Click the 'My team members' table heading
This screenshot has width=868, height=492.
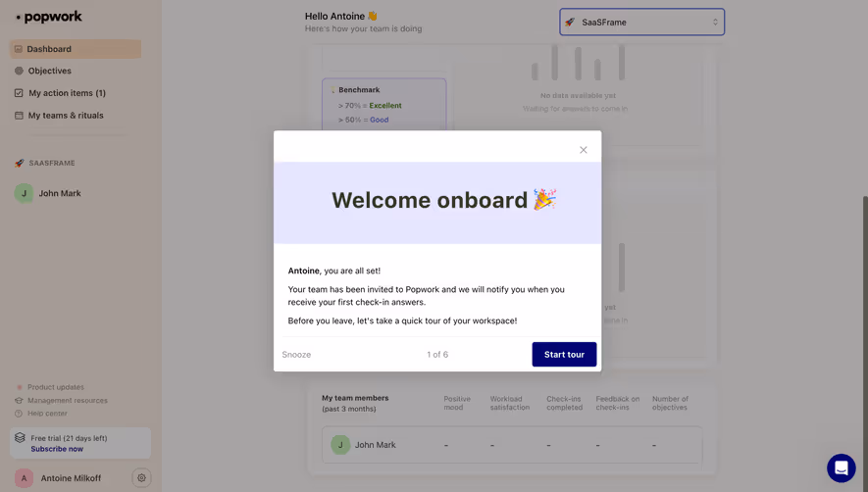[355, 398]
